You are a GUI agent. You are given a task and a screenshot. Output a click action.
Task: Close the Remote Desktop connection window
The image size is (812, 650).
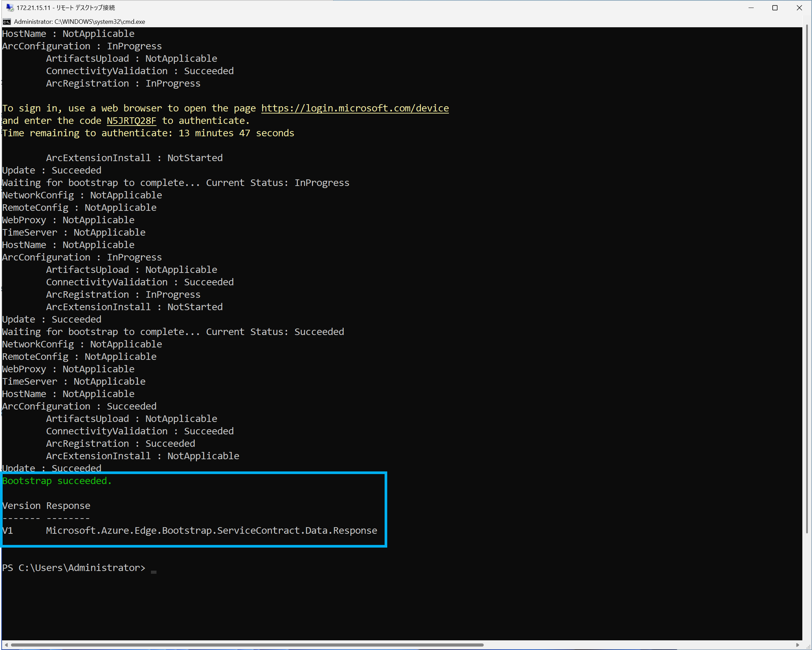[799, 8]
